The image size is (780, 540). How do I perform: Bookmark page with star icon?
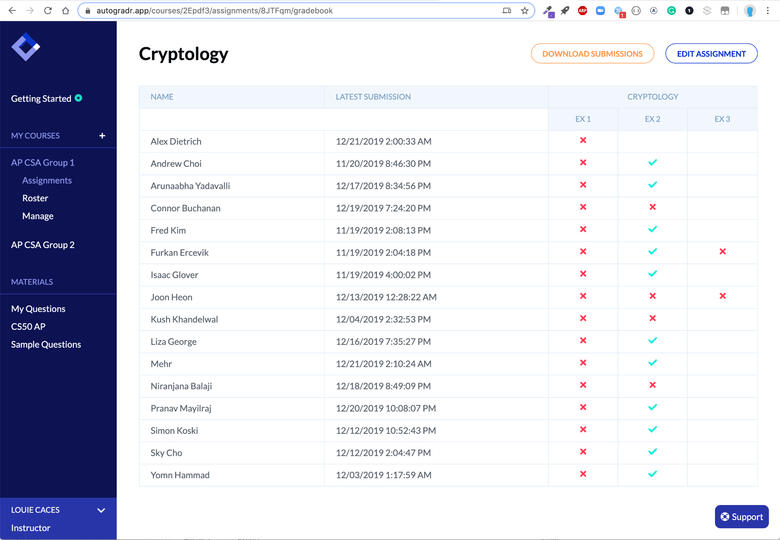(524, 10)
